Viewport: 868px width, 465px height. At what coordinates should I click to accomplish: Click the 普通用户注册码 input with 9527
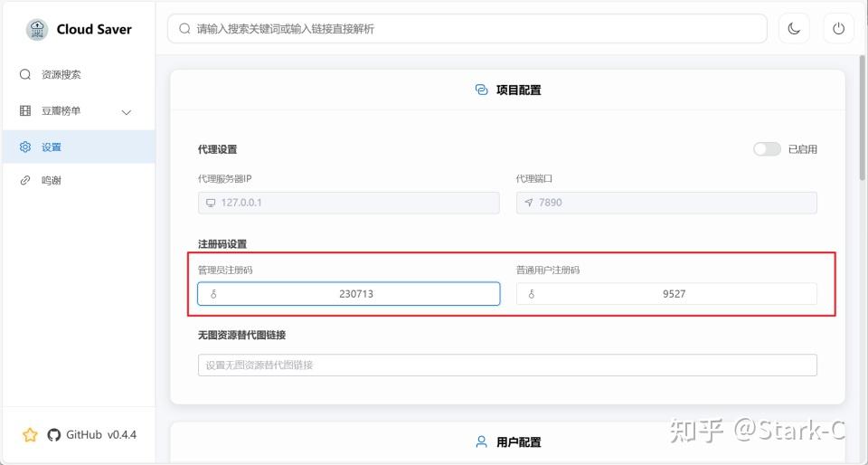tap(666, 294)
